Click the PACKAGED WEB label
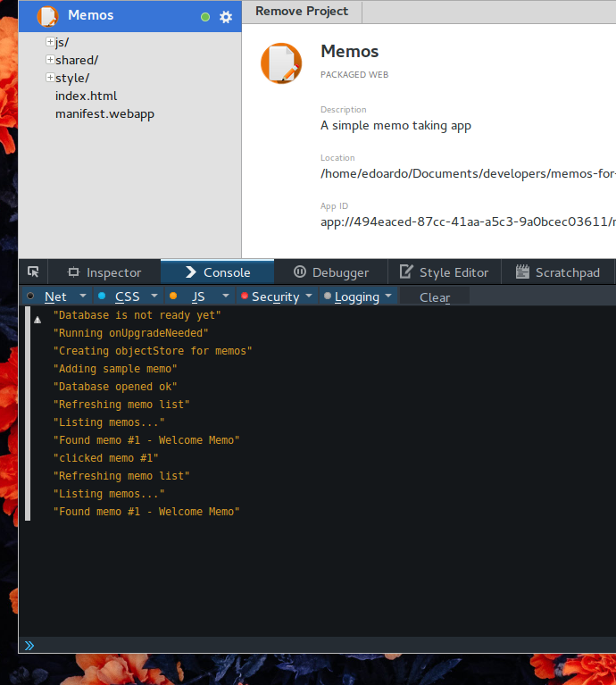 354,75
